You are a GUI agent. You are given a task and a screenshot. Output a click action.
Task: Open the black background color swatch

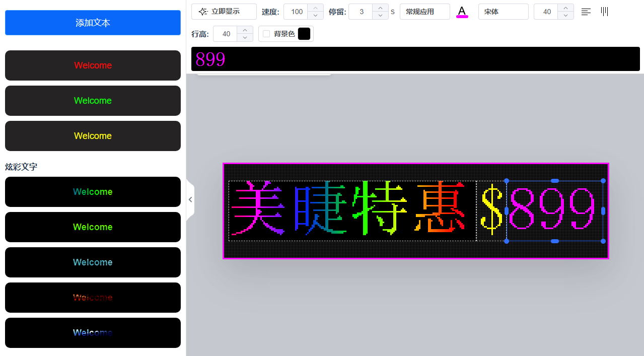pos(304,34)
